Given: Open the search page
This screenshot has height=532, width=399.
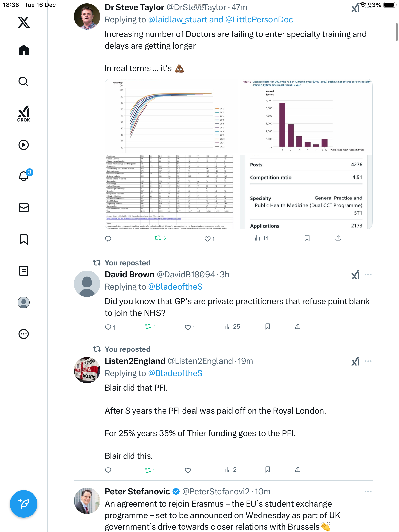Looking at the screenshot, I should pos(24,82).
